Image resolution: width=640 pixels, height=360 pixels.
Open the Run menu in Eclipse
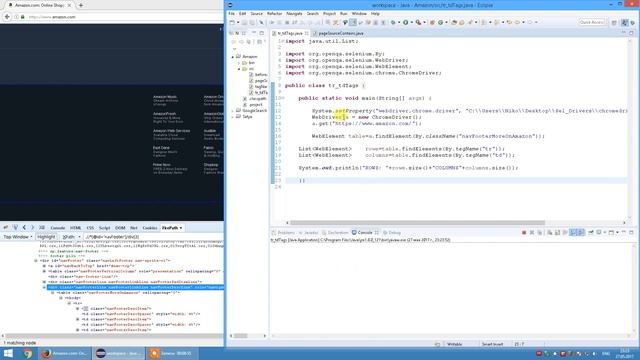[x=344, y=13]
